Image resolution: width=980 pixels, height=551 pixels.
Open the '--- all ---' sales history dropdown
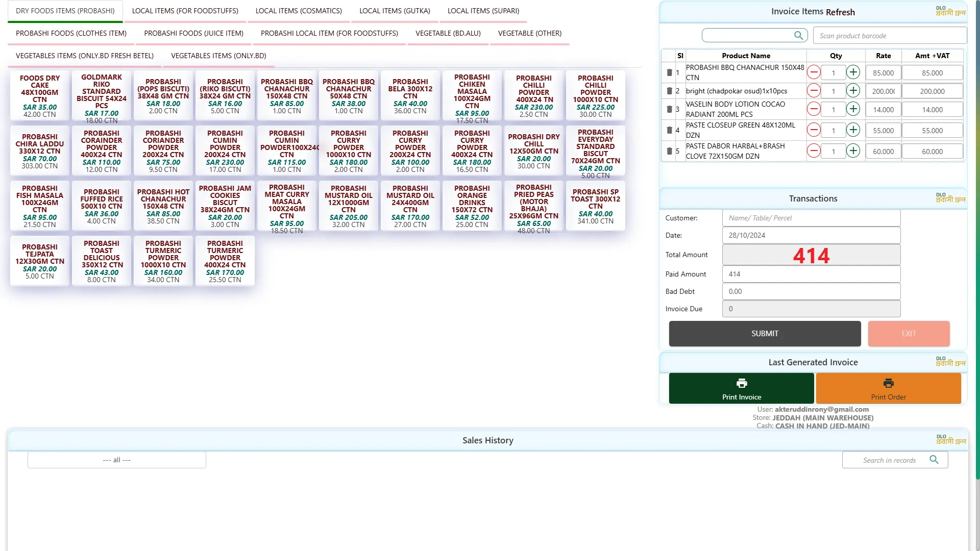pyautogui.click(x=117, y=460)
